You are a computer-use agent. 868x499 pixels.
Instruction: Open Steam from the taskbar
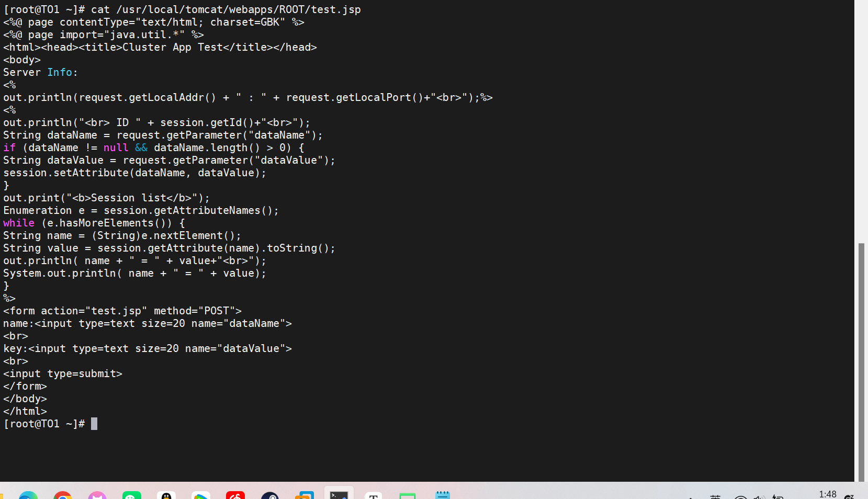pyautogui.click(x=270, y=495)
